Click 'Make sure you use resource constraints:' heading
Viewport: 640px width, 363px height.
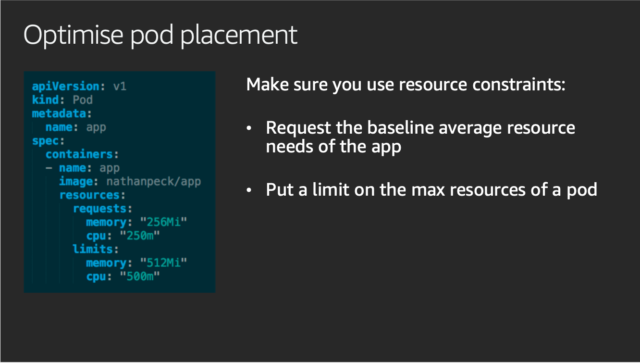(406, 85)
